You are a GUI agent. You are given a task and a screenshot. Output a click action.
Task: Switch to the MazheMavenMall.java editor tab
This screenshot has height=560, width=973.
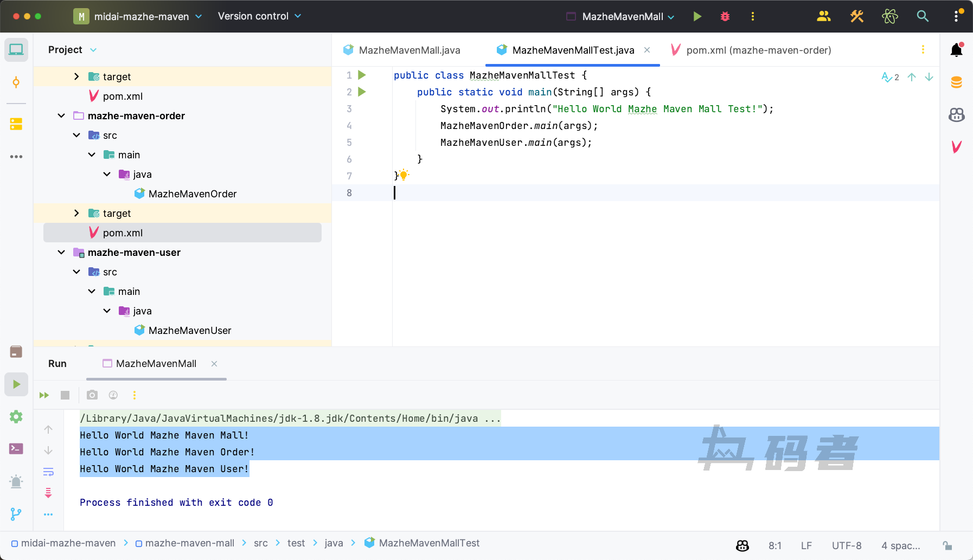pyautogui.click(x=409, y=50)
